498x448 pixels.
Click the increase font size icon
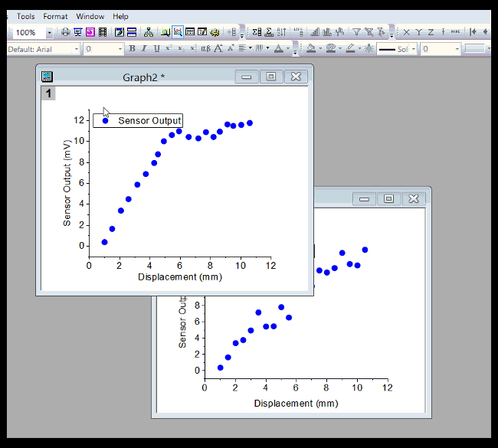pyautogui.click(x=218, y=49)
